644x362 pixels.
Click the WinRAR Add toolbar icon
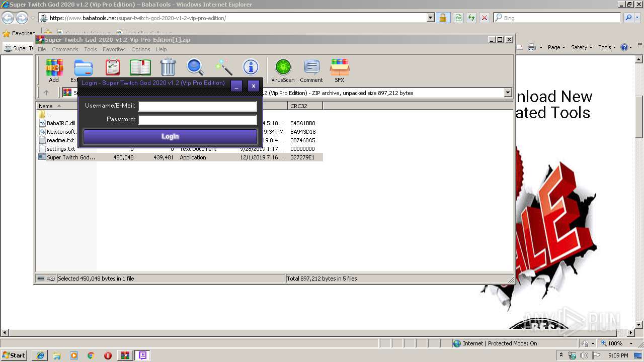click(x=54, y=70)
